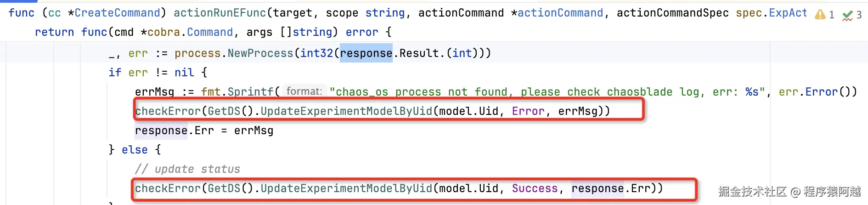Click the purple 'Error' constant argument
Viewport: 868px width, 205px height.
(x=528, y=111)
